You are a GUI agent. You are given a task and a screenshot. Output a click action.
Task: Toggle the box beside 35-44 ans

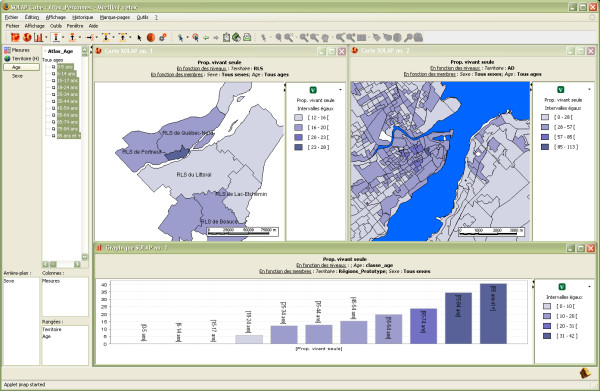(x=54, y=101)
